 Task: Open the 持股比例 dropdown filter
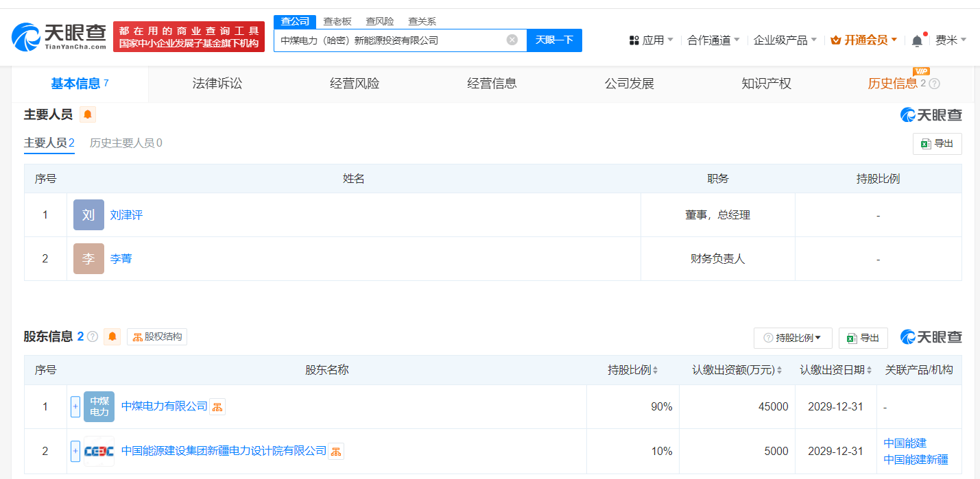coord(792,338)
